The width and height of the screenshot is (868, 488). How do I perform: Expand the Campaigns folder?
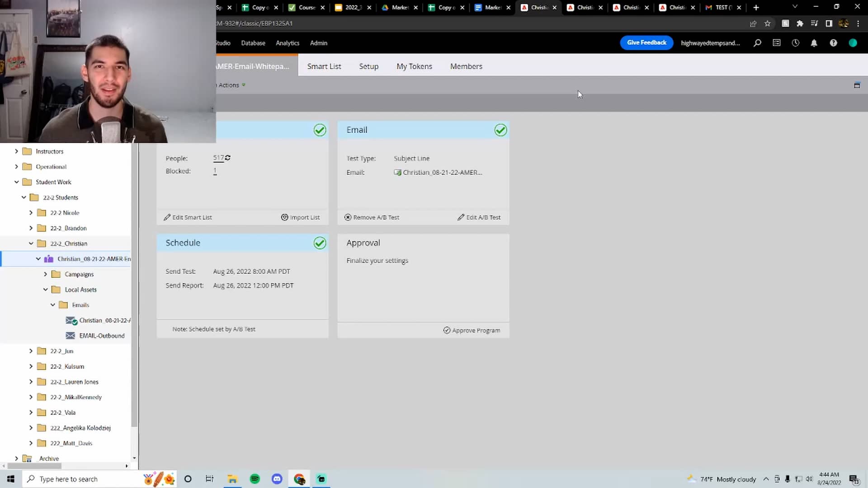coord(46,274)
